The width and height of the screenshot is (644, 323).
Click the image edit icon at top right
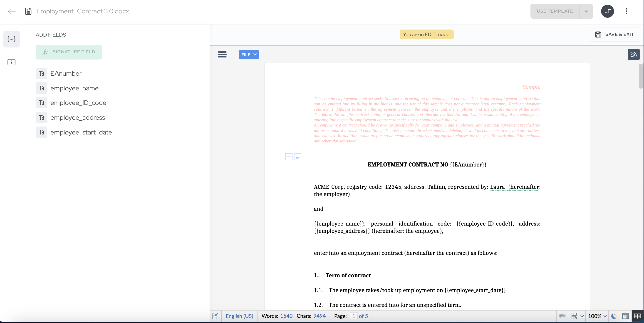633,55
